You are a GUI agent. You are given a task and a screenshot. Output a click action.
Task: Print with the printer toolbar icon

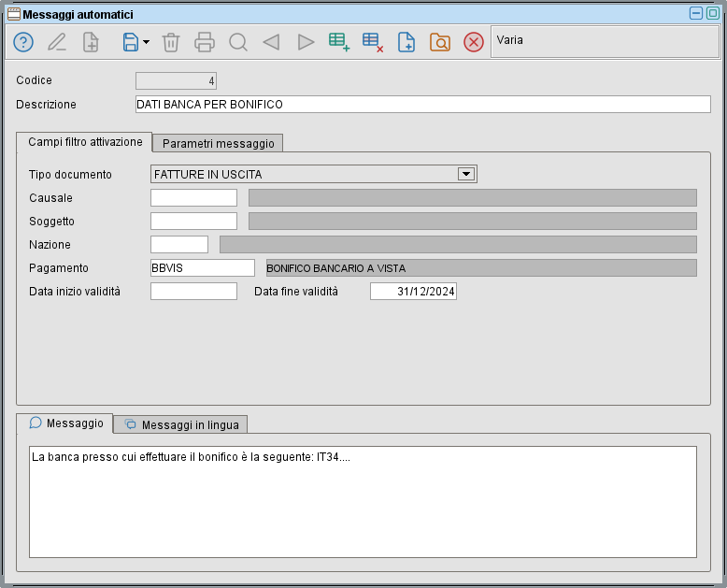(205, 42)
